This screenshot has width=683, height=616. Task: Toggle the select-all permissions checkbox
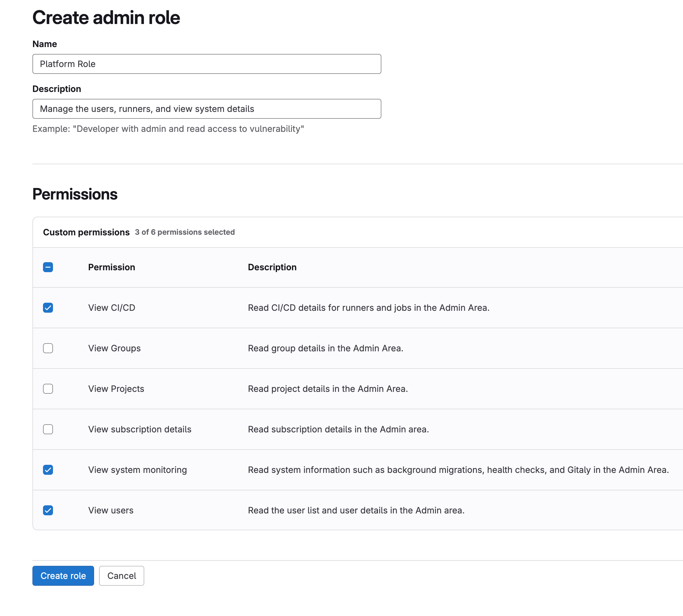[48, 267]
